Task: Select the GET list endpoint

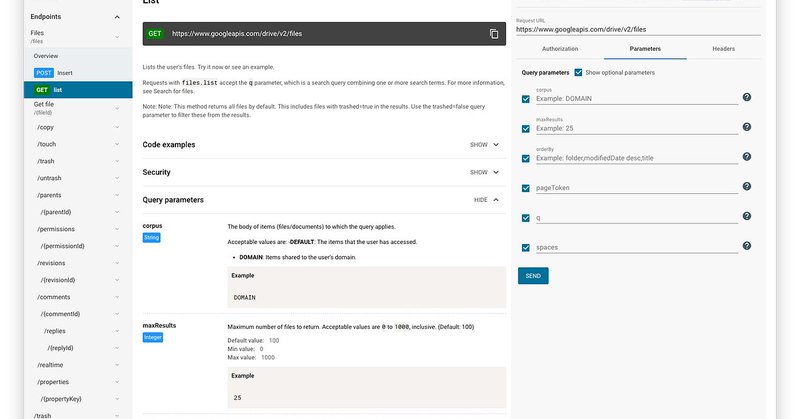Action: (78, 90)
